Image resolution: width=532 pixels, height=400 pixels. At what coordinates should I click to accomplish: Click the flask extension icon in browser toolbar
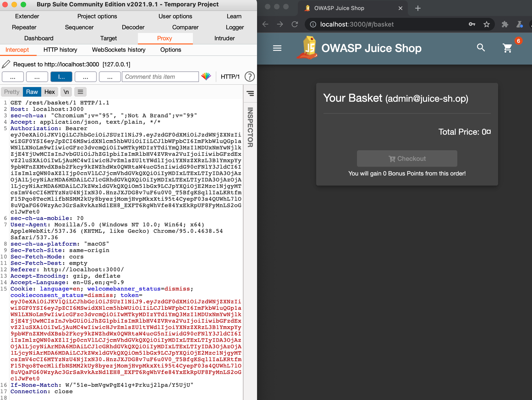click(520, 24)
